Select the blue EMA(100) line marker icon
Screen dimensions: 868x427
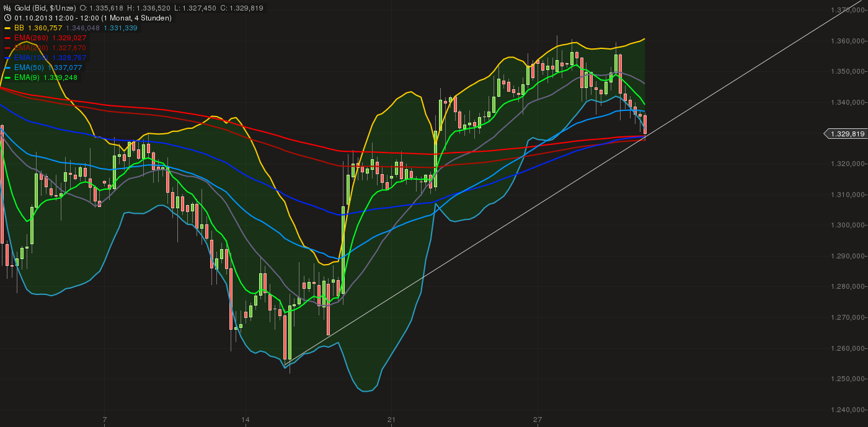click(x=7, y=58)
